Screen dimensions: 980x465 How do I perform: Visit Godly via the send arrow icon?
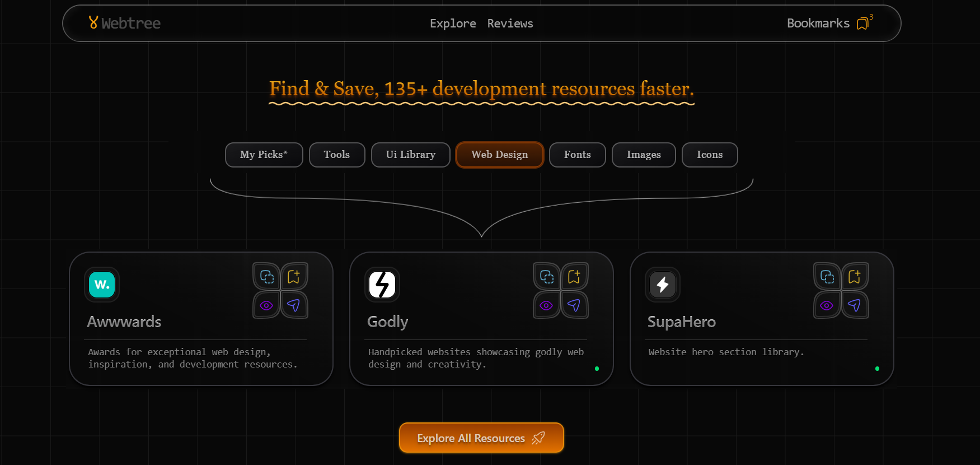click(x=574, y=305)
